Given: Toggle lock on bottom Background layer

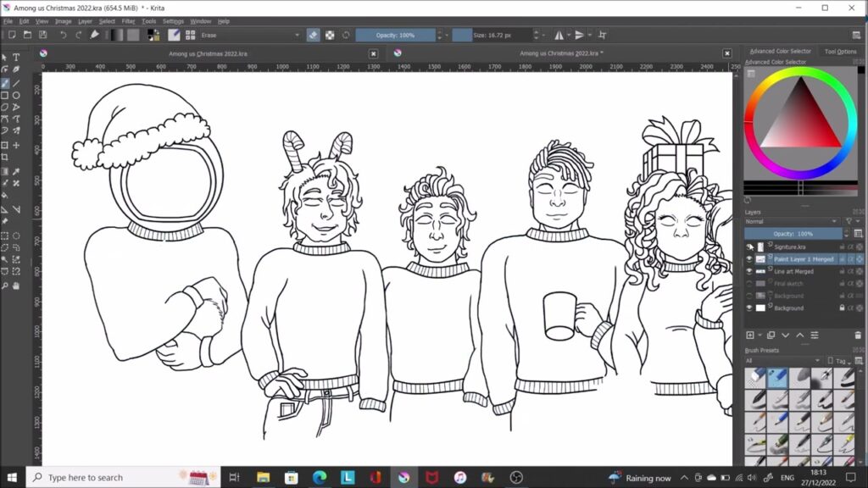Looking at the screenshot, I should click(842, 308).
